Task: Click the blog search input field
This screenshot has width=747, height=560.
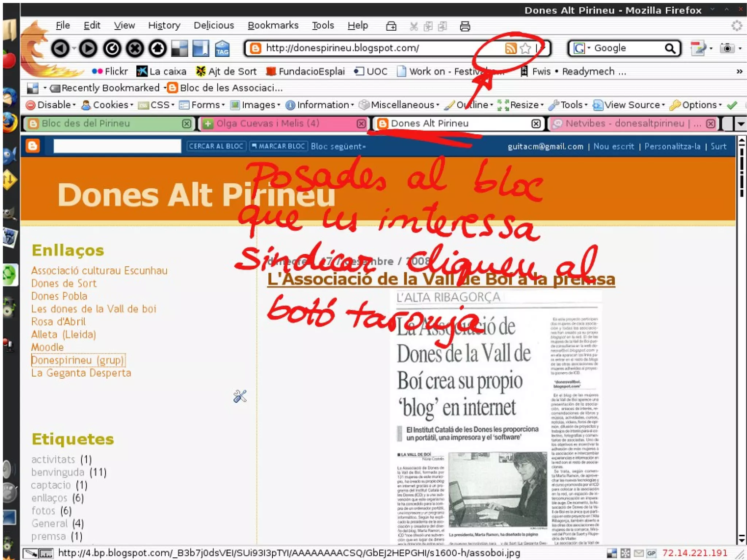Action: [117, 146]
